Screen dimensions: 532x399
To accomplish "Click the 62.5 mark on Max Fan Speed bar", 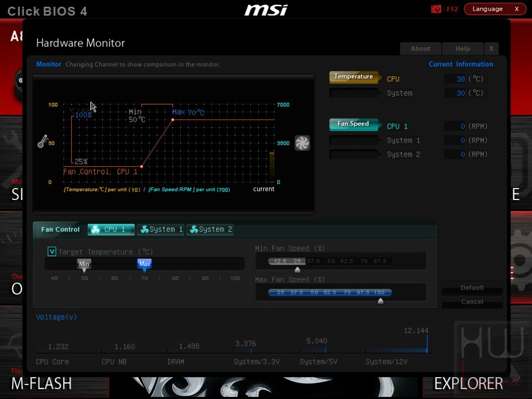I will point(329,292).
